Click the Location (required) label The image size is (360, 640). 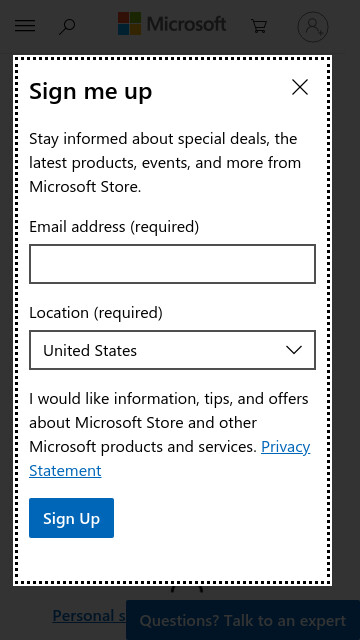(96, 313)
